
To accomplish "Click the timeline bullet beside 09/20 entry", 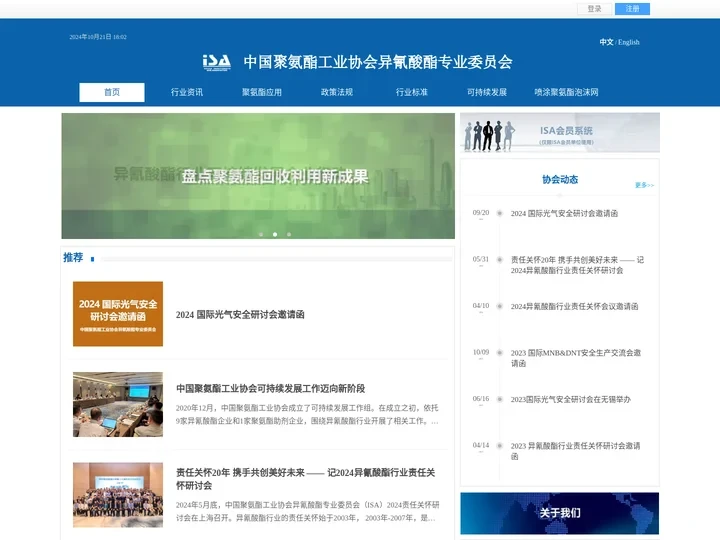I will tap(500, 213).
